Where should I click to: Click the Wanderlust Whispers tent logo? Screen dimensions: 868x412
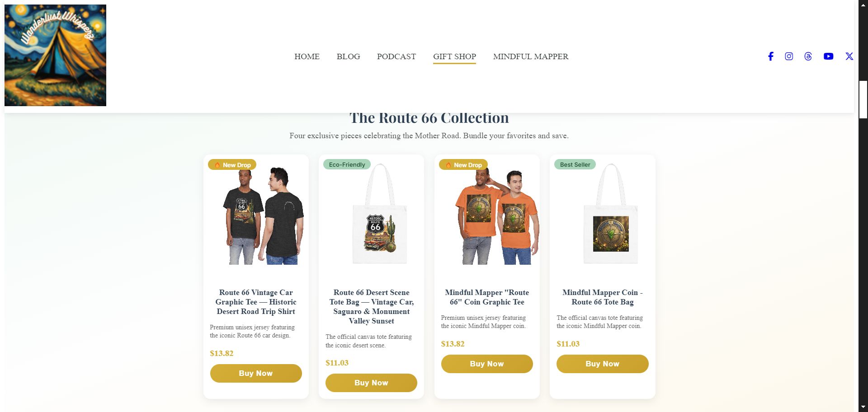click(x=55, y=55)
